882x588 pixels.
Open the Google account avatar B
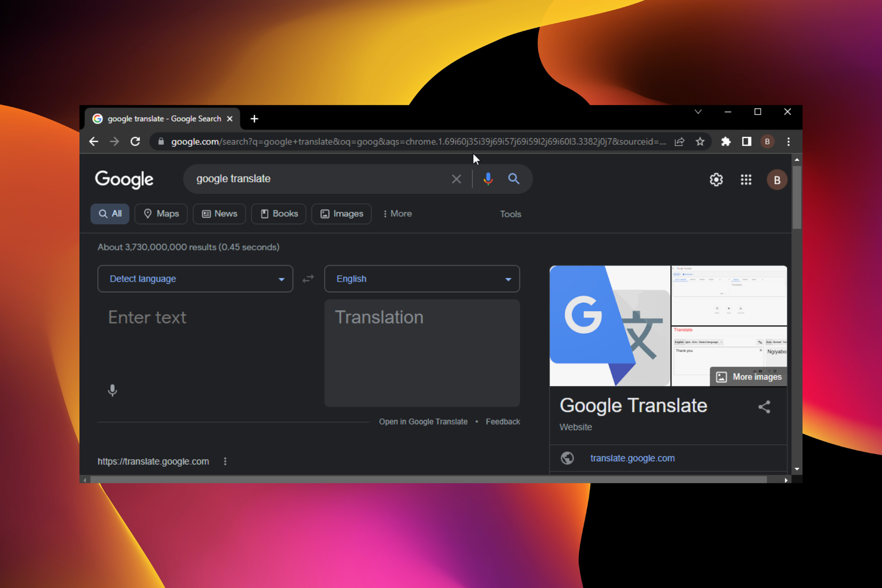(777, 180)
